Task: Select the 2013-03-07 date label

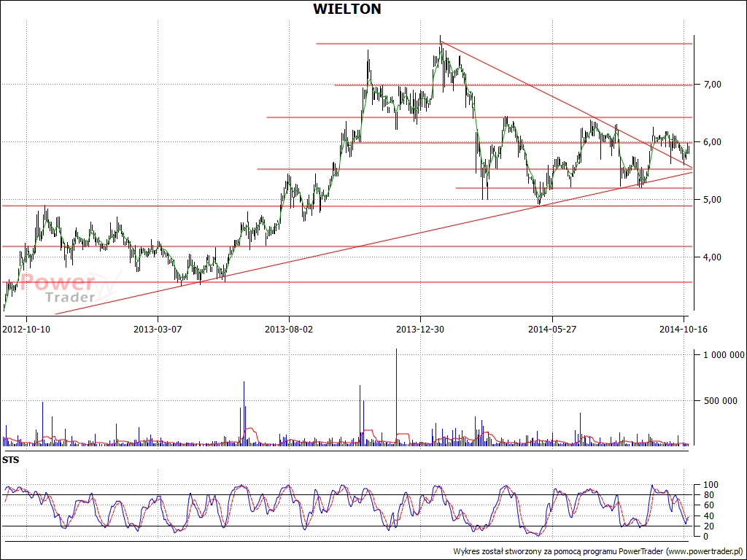Action: point(158,329)
